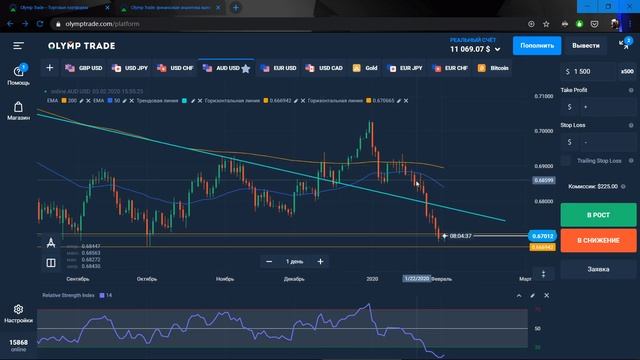Bookmark page with browser star
640x360 pixels.
546,24
